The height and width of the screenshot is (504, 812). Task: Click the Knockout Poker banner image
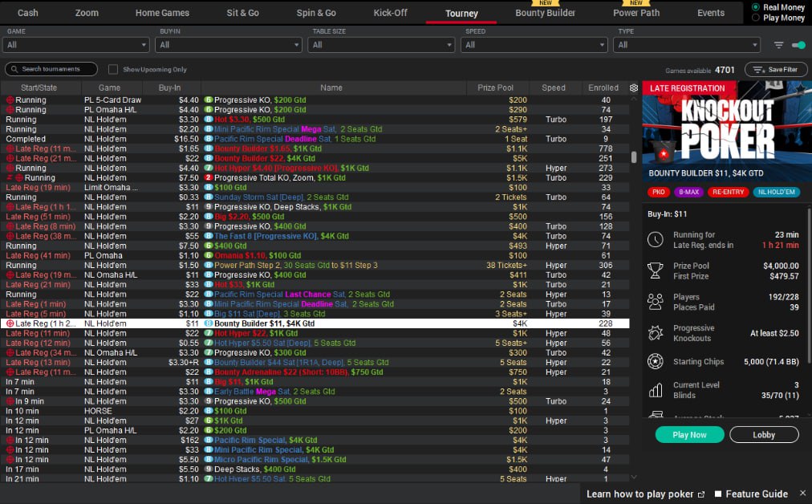(x=727, y=132)
